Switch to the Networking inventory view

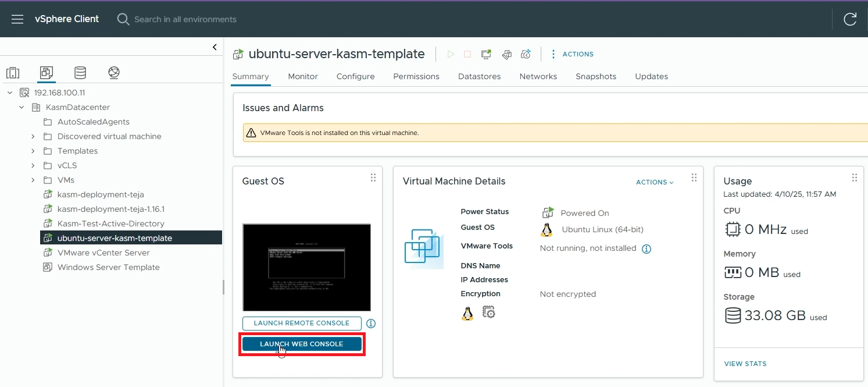coord(113,72)
